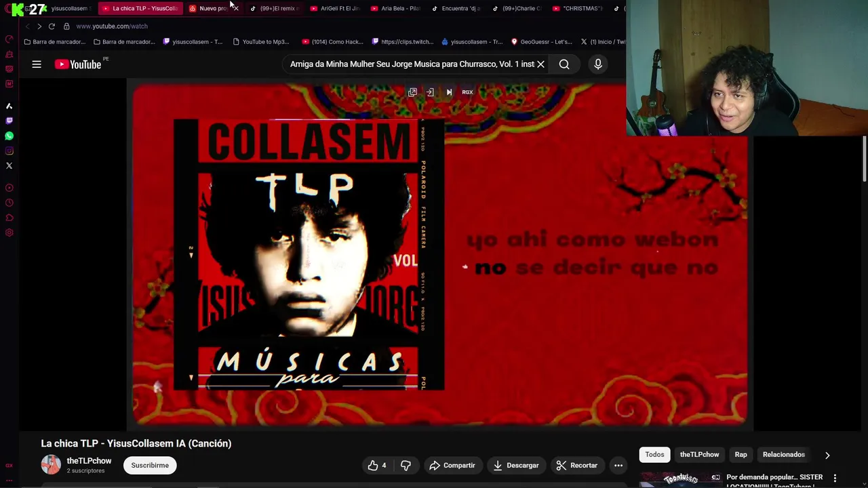This screenshot has width=868, height=488.
Task: Open 'https://clips.twitch...' bookmark
Action: point(402,42)
